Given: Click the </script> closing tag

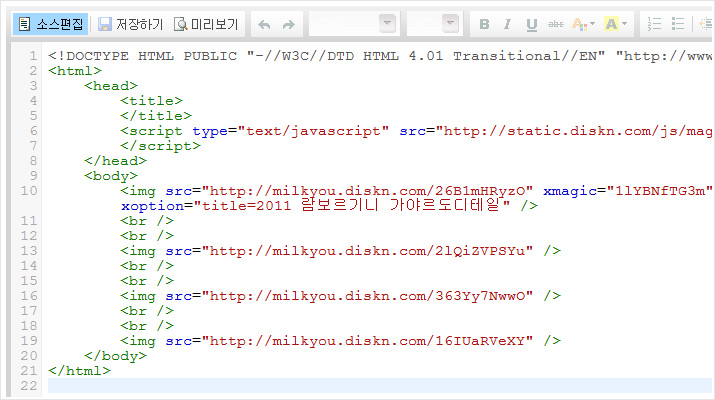Looking at the screenshot, I should [x=161, y=146].
